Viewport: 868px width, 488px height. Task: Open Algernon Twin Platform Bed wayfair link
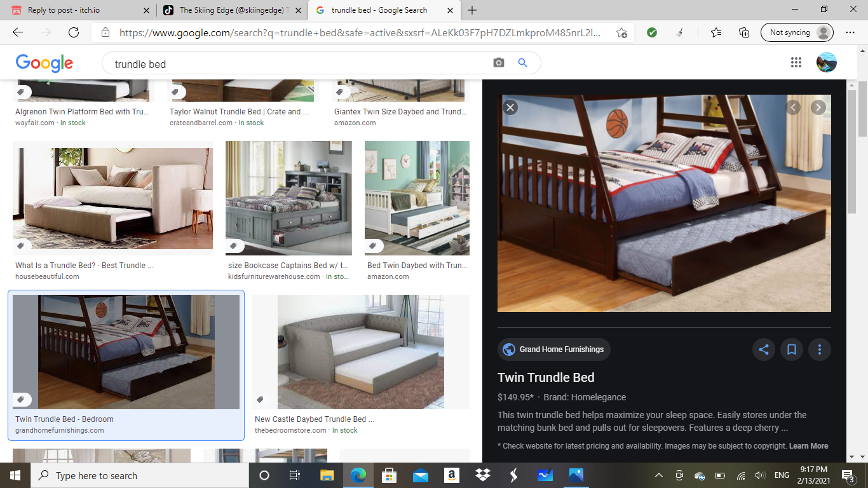pos(82,112)
